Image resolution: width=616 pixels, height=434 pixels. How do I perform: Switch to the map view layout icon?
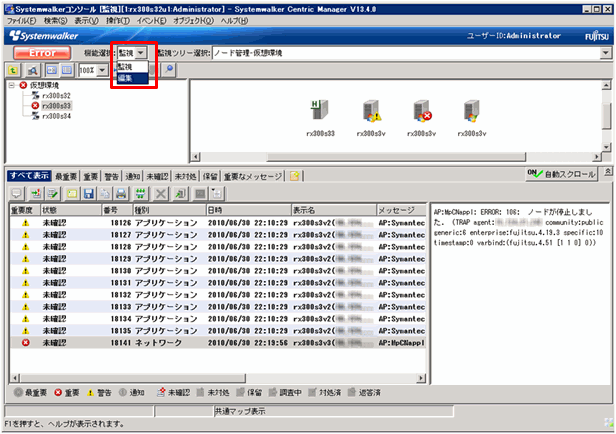click(52, 70)
